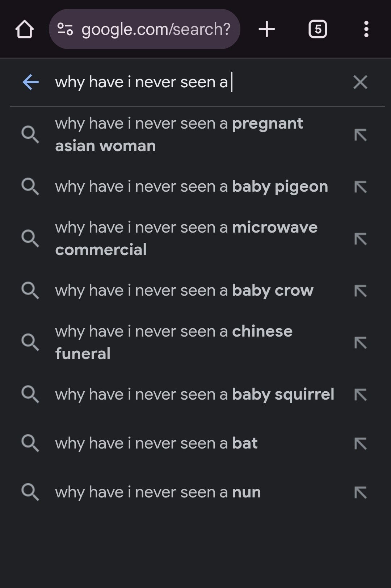Tap the browser home icon

[x=25, y=29]
